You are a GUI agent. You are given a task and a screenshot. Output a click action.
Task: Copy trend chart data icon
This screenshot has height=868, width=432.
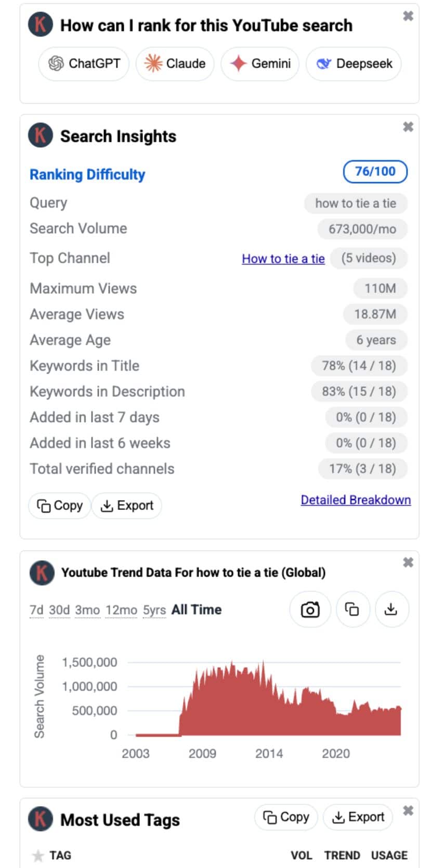tap(352, 609)
